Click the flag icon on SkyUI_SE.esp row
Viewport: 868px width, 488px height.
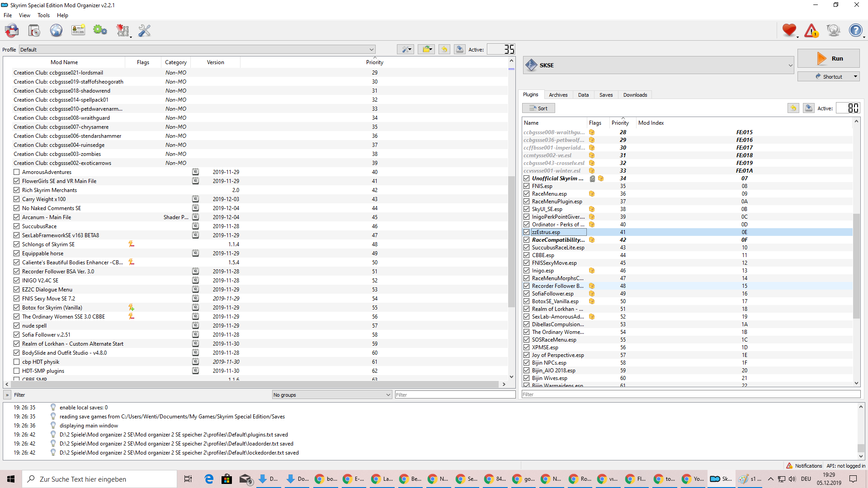tap(592, 209)
